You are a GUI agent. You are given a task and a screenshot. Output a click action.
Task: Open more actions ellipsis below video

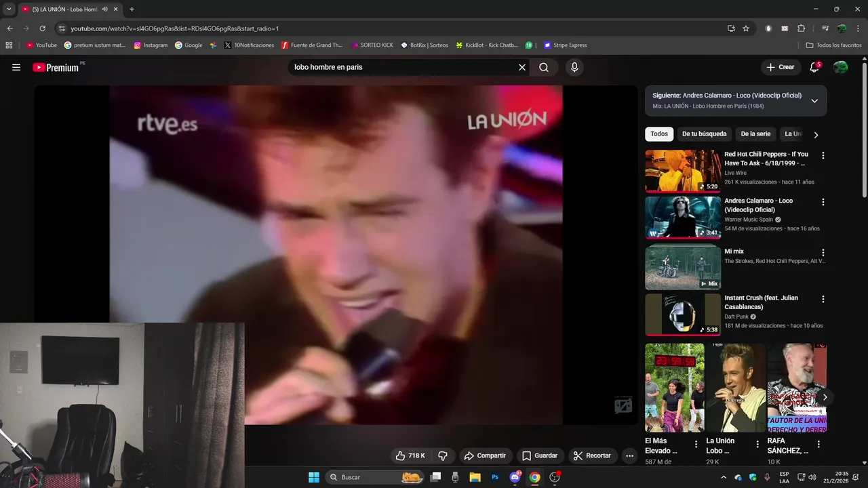[x=629, y=455]
